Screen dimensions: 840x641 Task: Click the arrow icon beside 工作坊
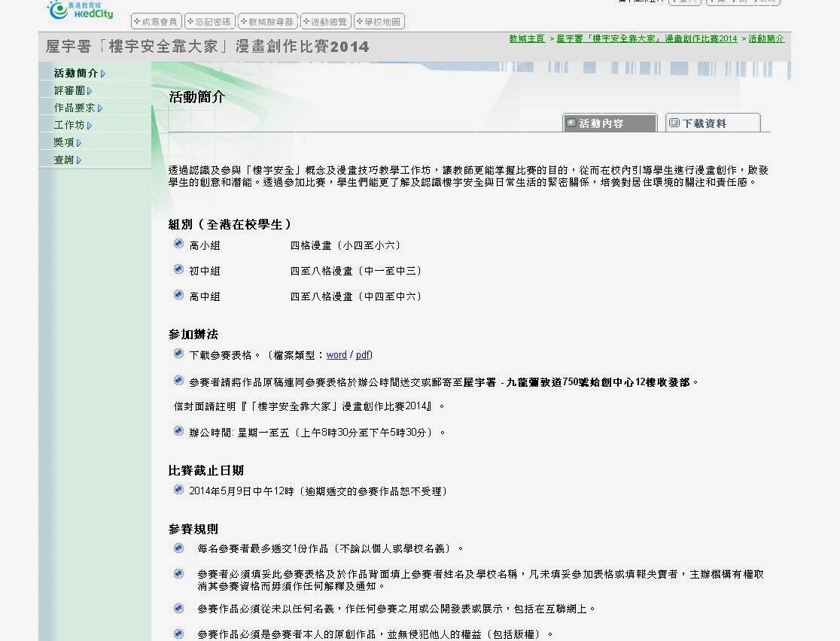(90, 126)
